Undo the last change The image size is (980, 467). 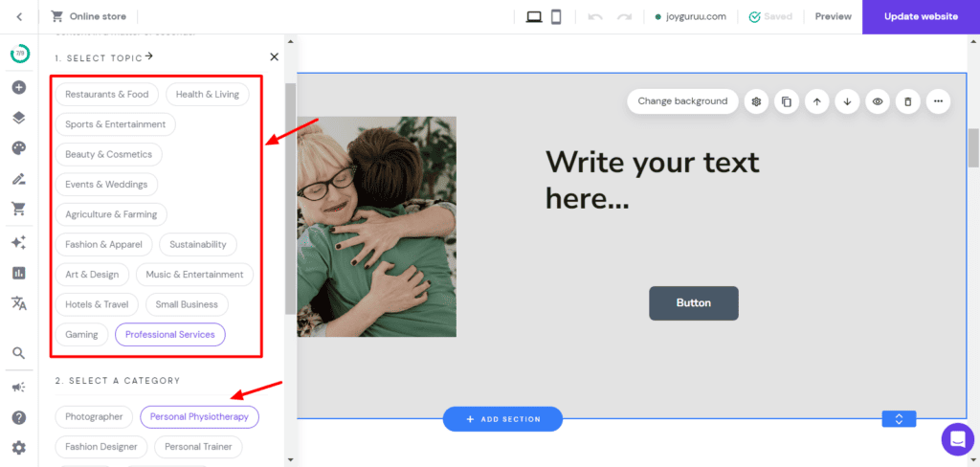point(595,17)
